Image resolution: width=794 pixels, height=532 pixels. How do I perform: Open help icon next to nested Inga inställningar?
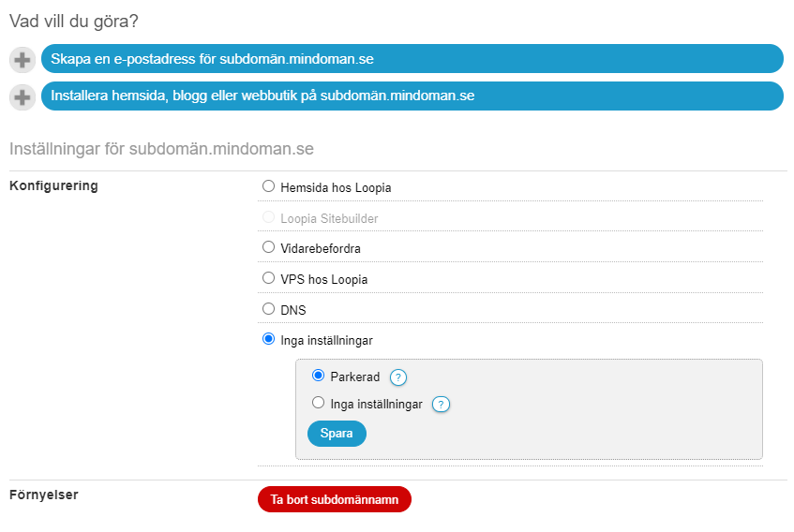coord(441,405)
